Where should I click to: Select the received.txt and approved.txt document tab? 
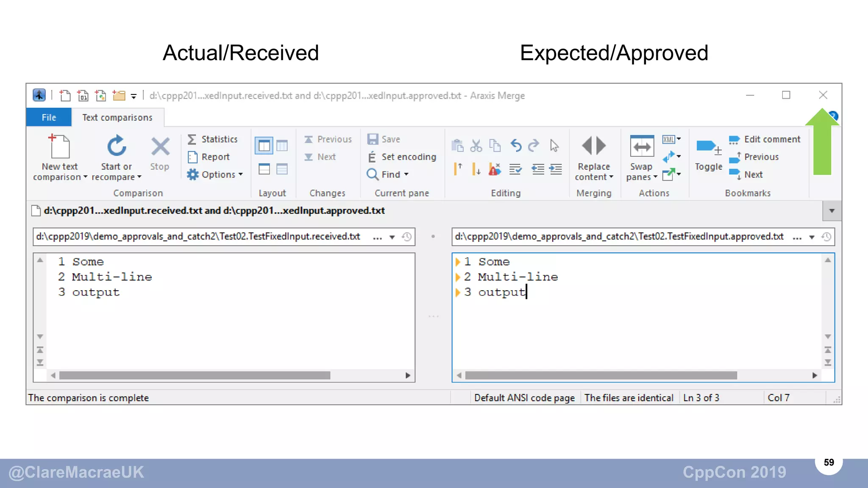[209, 211]
